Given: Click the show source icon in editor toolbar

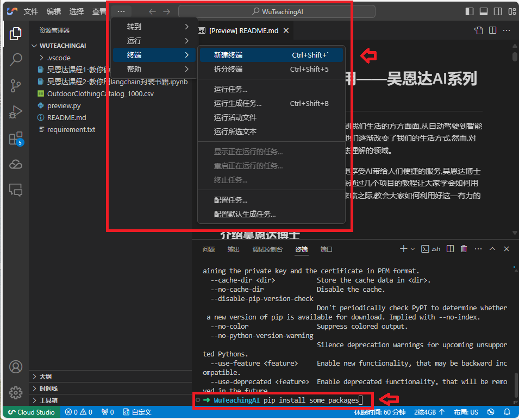Looking at the screenshot, I should [x=479, y=30].
